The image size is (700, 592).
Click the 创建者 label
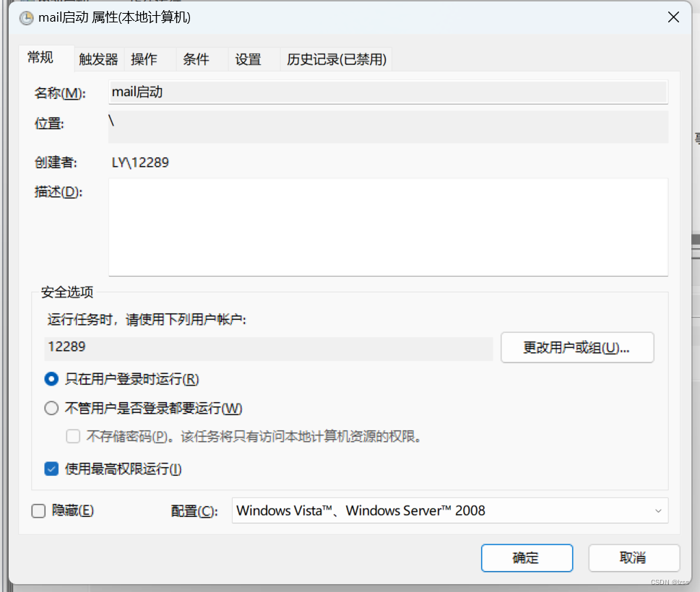(56, 162)
